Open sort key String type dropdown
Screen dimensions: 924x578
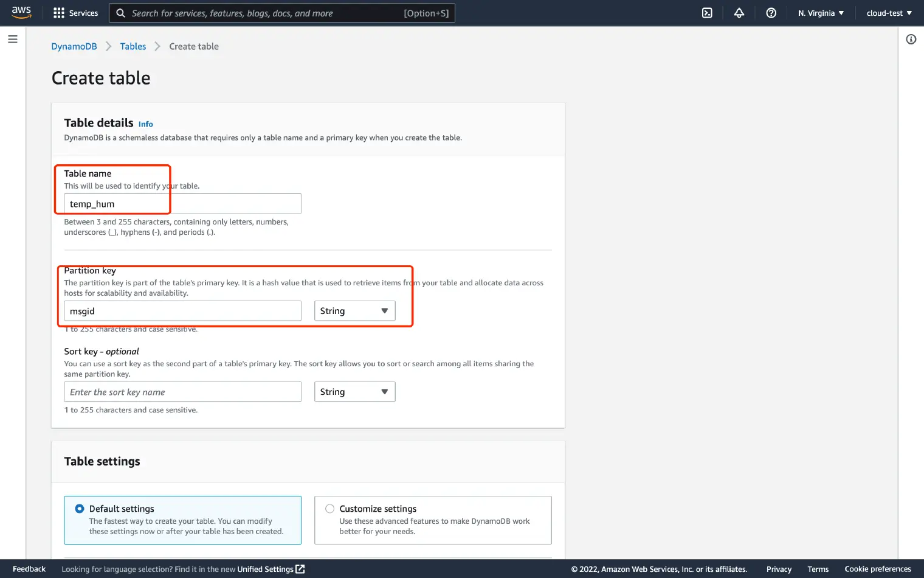[354, 392]
